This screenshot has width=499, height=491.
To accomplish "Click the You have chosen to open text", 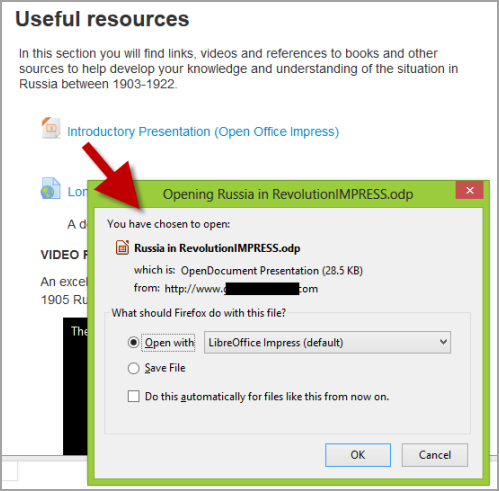I will (168, 224).
